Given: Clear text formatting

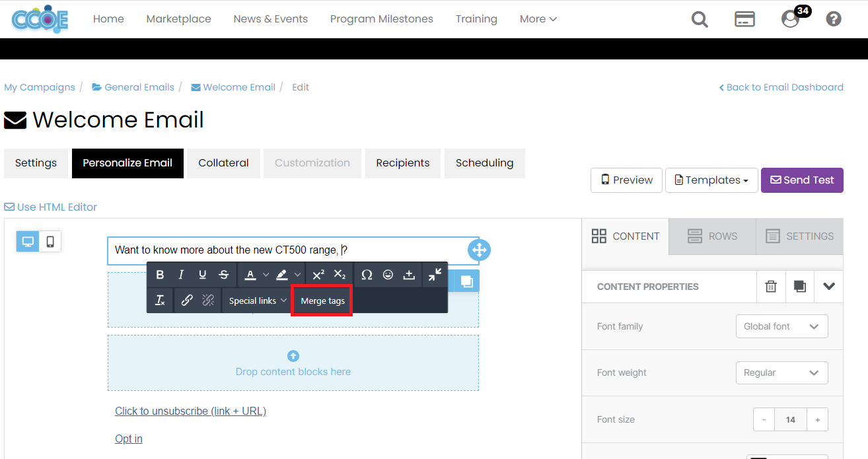Looking at the screenshot, I should point(160,300).
